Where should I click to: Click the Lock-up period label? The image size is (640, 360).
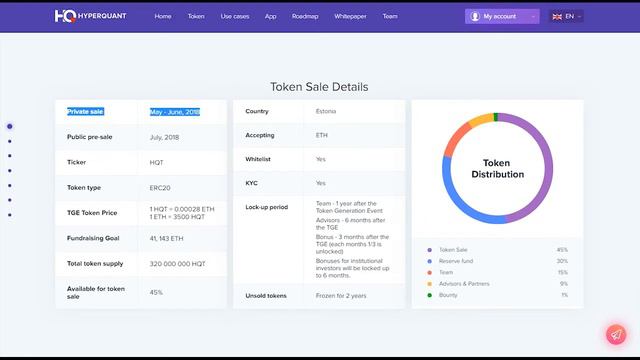click(267, 207)
